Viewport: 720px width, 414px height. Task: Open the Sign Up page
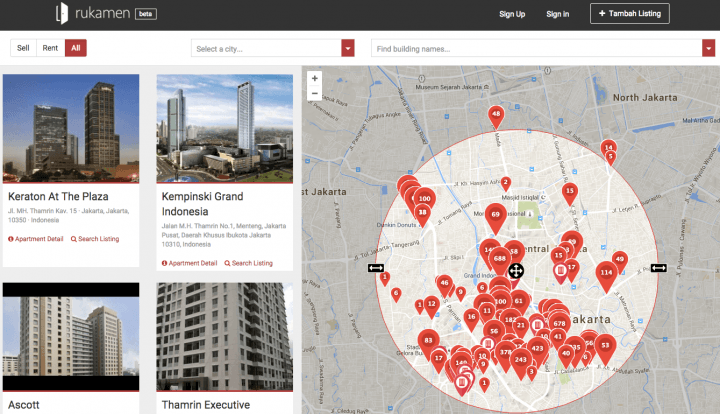coord(512,14)
